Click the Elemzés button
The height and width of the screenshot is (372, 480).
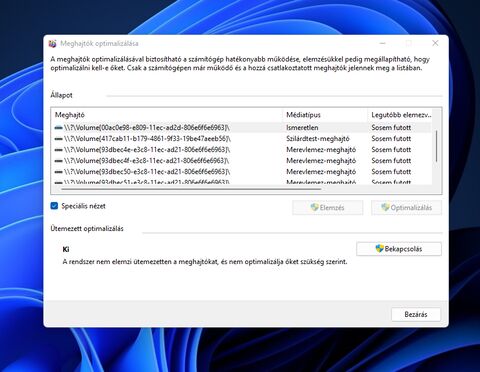[x=328, y=208]
